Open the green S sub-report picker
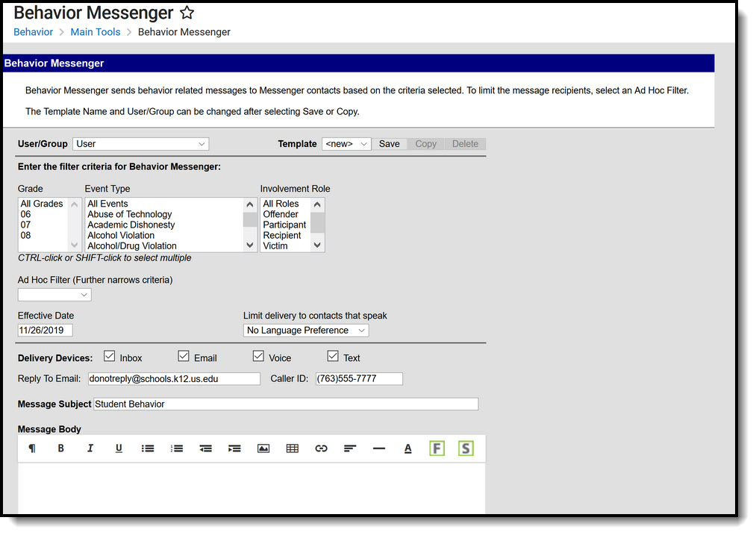 pos(466,448)
